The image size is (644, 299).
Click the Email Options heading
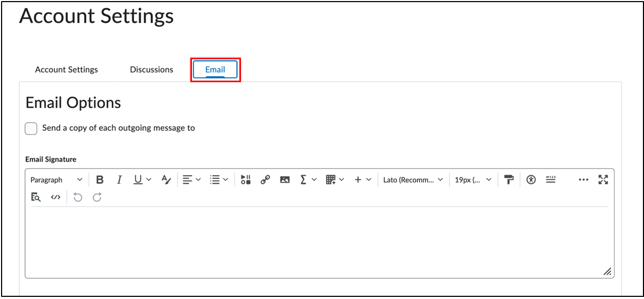pos(74,103)
